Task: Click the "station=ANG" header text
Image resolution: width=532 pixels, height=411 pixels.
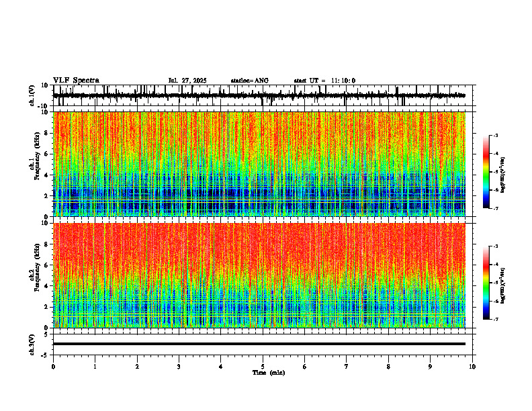Action: point(249,81)
